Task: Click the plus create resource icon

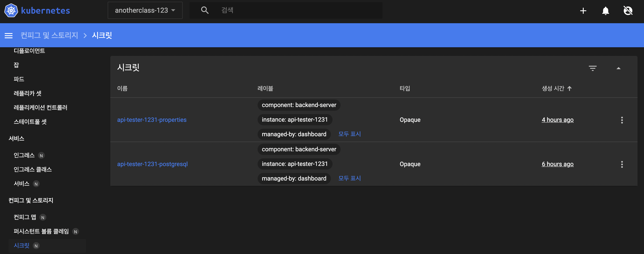Action: [x=583, y=11]
